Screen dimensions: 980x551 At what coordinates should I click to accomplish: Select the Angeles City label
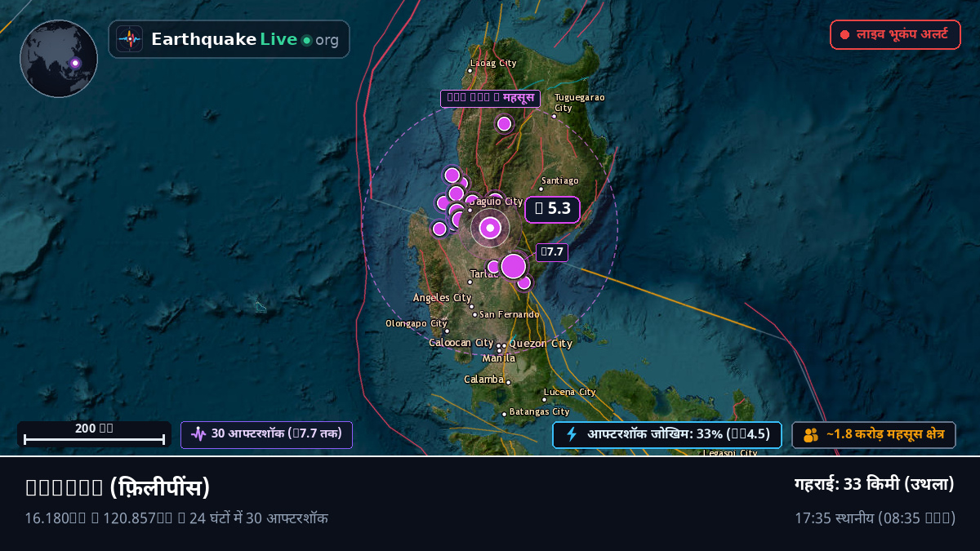point(443,298)
